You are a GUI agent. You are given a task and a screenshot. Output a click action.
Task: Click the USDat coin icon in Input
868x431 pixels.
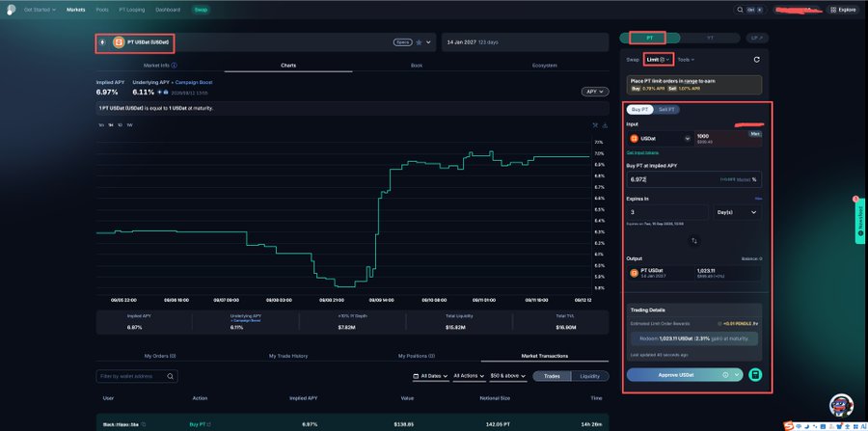634,138
